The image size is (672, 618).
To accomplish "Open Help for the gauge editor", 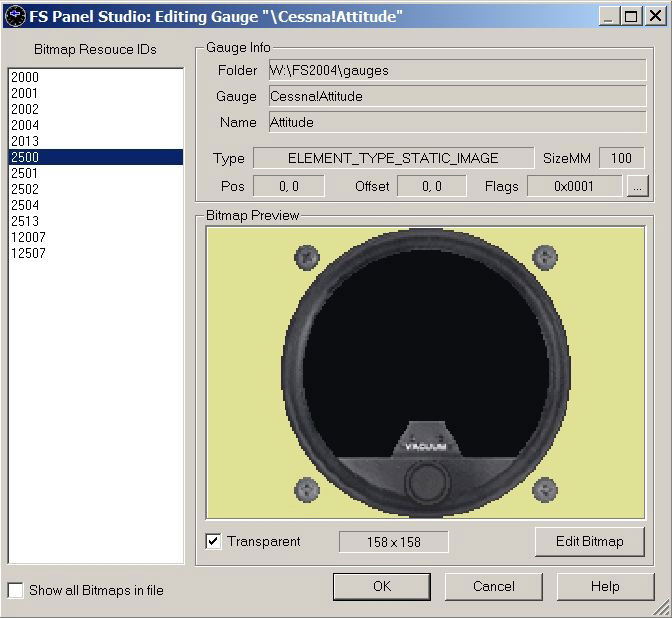I will coord(605,586).
